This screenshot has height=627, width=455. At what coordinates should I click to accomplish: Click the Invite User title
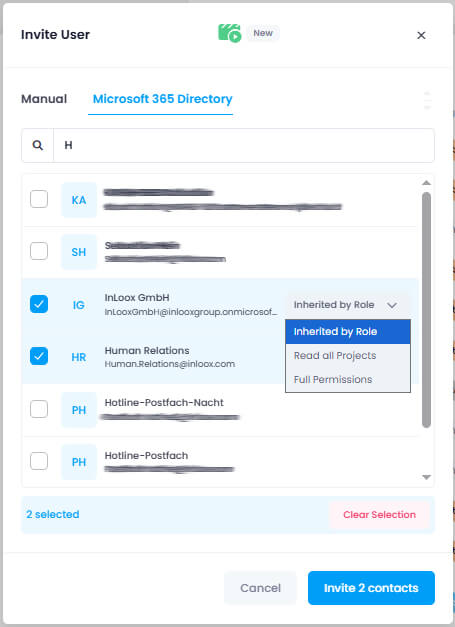[55, 34]
